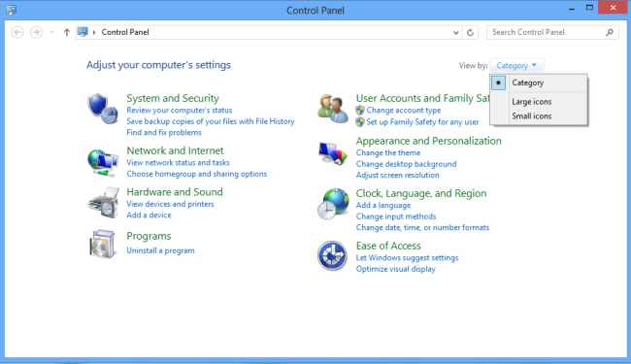Click Change date, time, or number formats
This screenshot has width=631, height=364.
[422, 228]
